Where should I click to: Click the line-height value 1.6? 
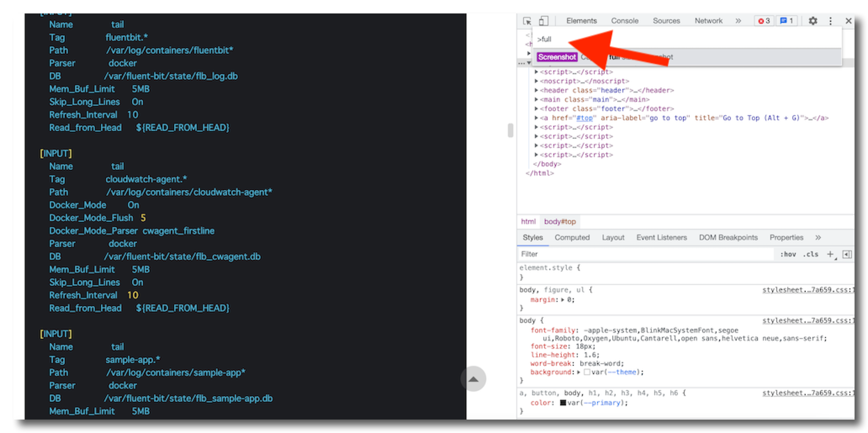tap(590, 355)
